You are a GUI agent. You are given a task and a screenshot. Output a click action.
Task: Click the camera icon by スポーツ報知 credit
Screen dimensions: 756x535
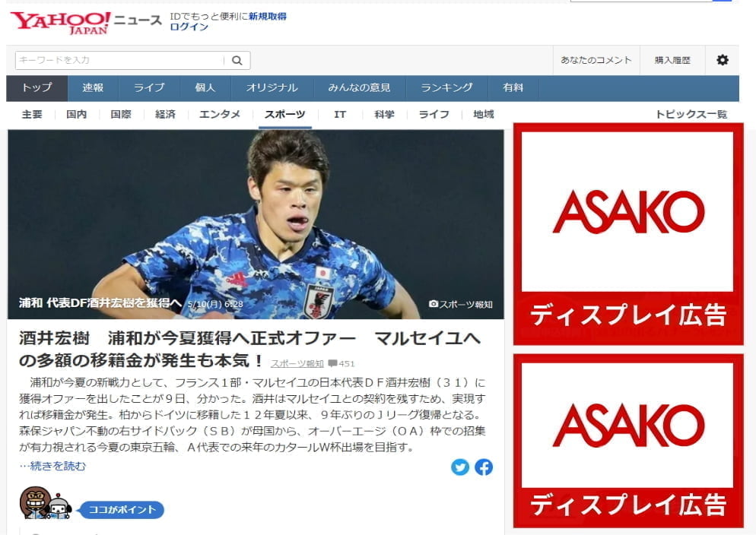pyautogui.click(x=434, y=304)
